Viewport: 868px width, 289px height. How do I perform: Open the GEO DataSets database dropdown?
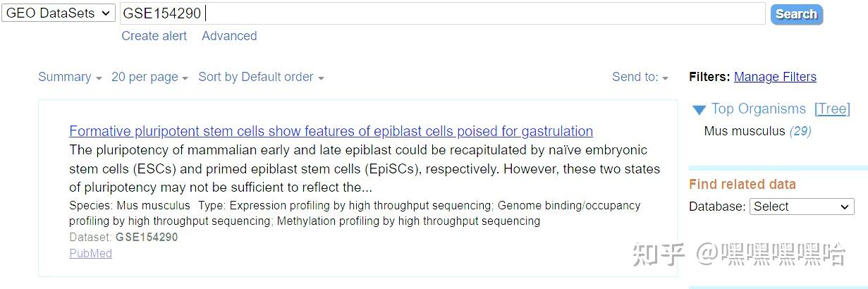(x=59, y=13)
